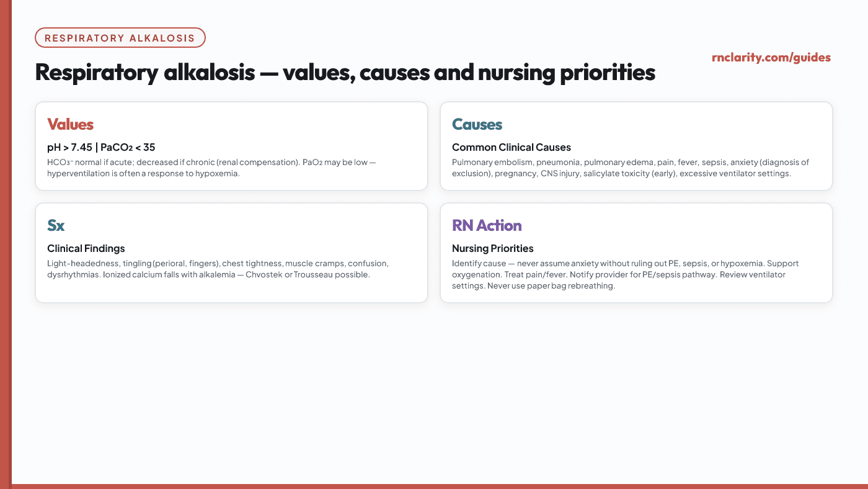The image size is (868, 489).
Task: Click the Sx card heading
Action: coord(56,225)
